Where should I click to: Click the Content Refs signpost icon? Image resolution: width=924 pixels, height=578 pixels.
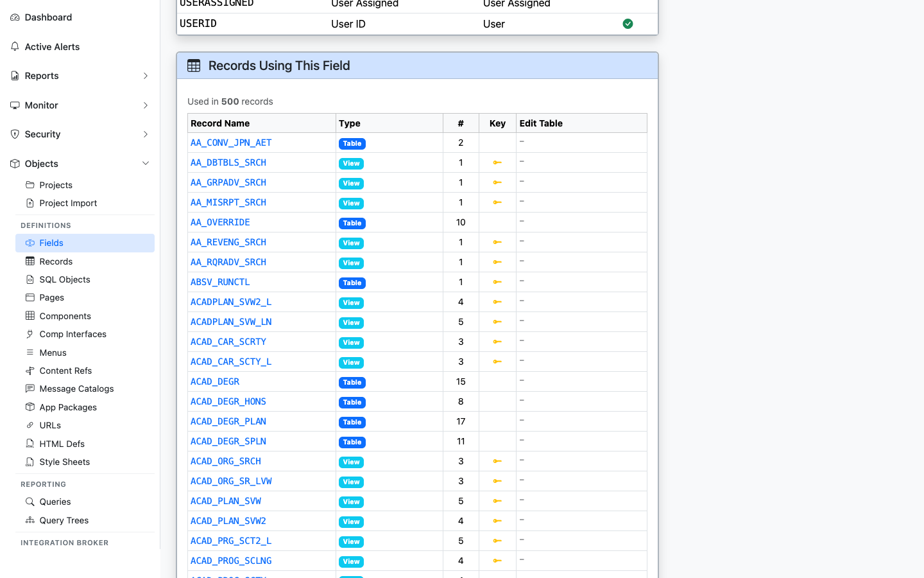click(30, 371)
